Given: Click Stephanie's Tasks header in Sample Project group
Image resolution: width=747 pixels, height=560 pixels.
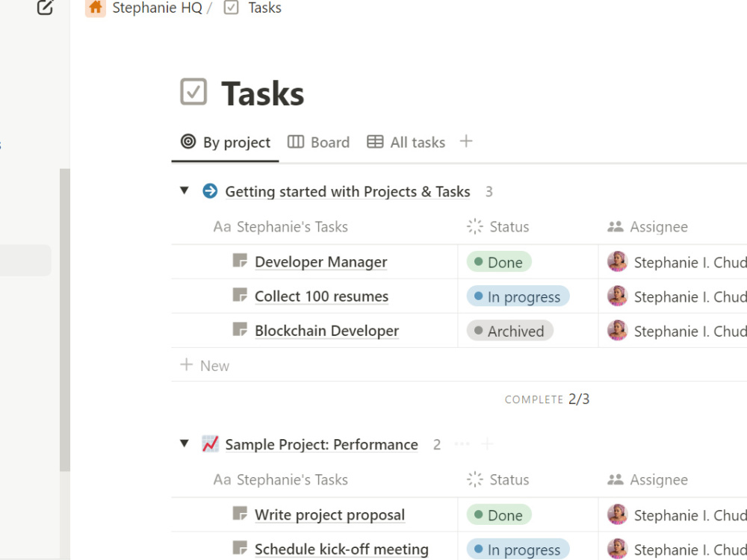Looking at the screenshot, I should tap(281, 479).
